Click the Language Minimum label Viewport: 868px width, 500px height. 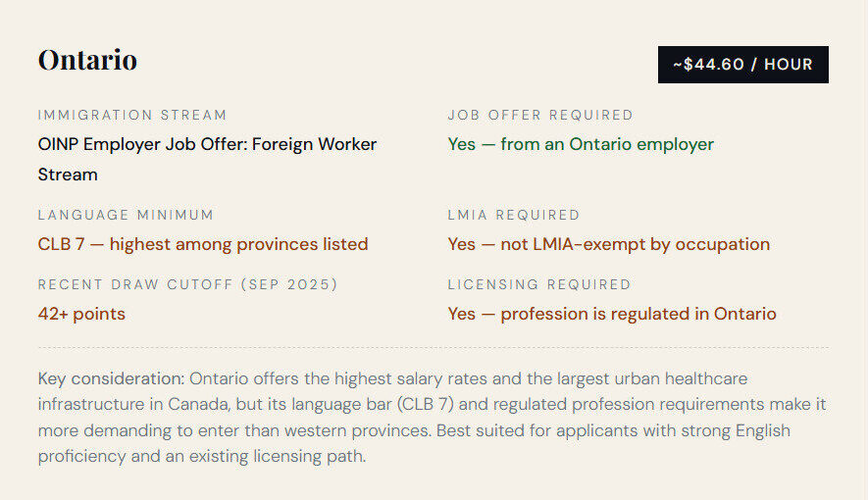click(x=126, y=215)
